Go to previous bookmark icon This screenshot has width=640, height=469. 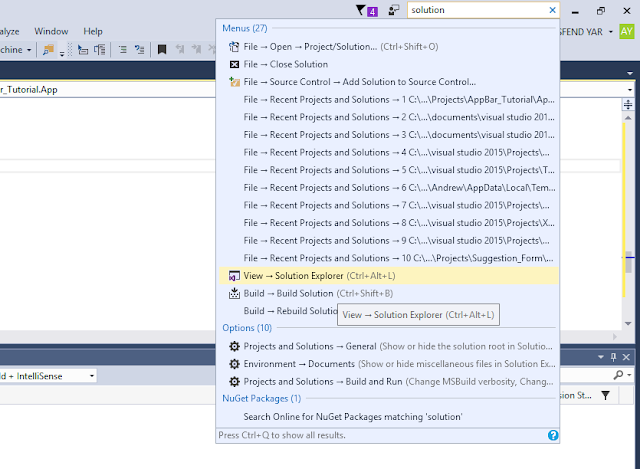180,50
